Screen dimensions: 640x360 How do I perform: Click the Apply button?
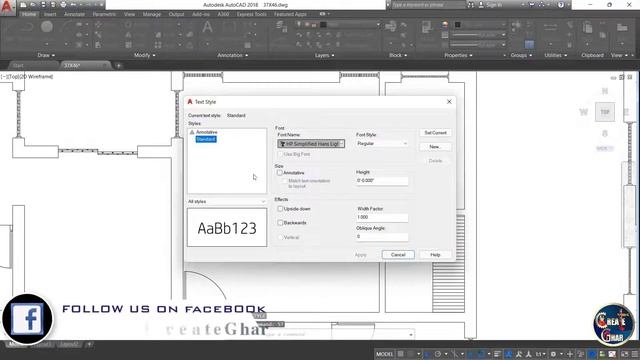(x=360, y=255)
